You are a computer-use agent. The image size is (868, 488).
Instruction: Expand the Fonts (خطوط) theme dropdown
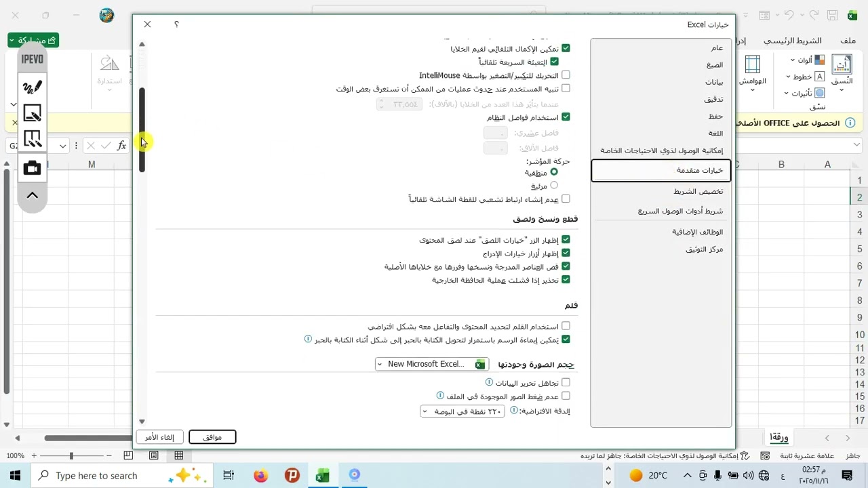pos(806,77)
